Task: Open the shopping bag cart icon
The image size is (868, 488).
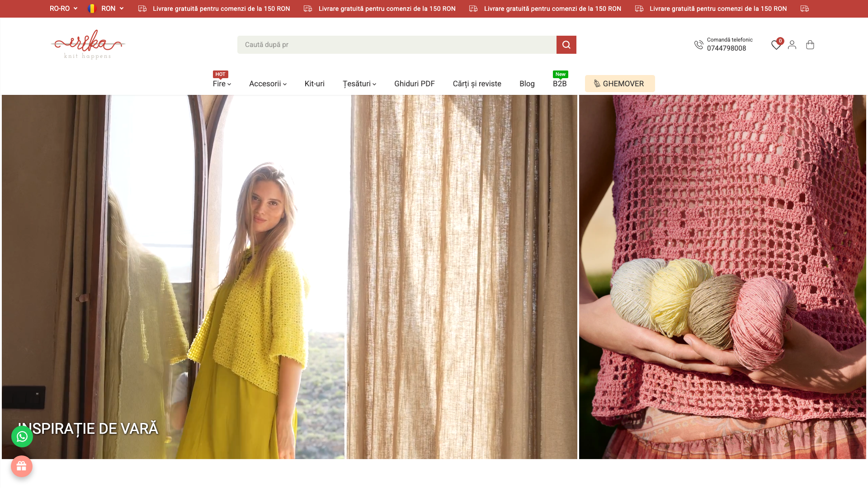Action: [x=810, y=45]
